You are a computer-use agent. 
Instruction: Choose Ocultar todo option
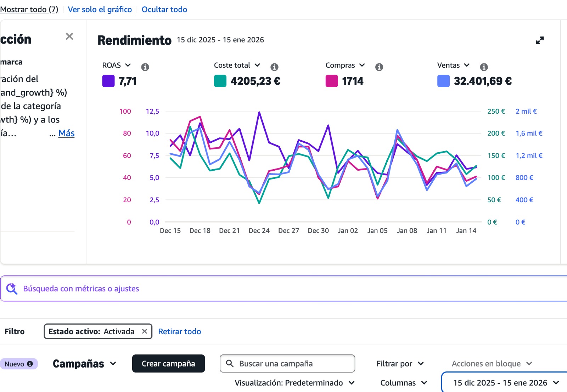point(164,10)
